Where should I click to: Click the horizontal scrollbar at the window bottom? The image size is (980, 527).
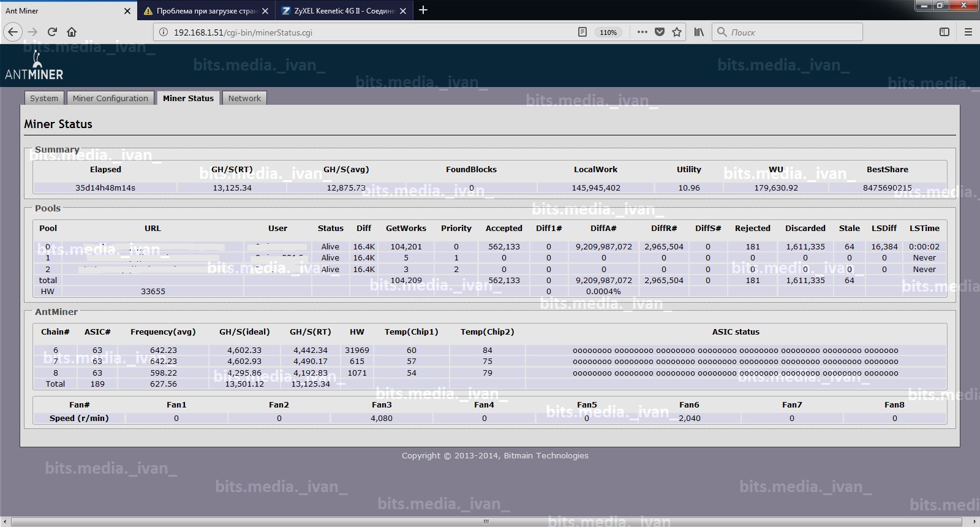point(486,521)
